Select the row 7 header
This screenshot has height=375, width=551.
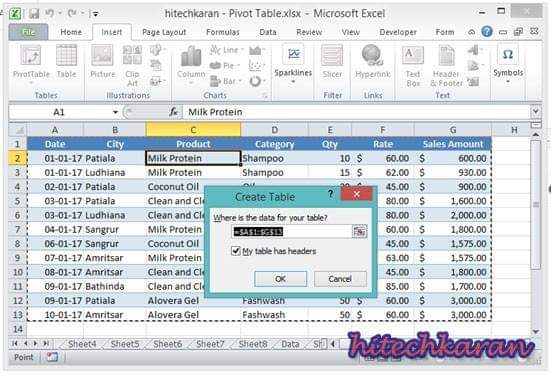tap(18, 229)
